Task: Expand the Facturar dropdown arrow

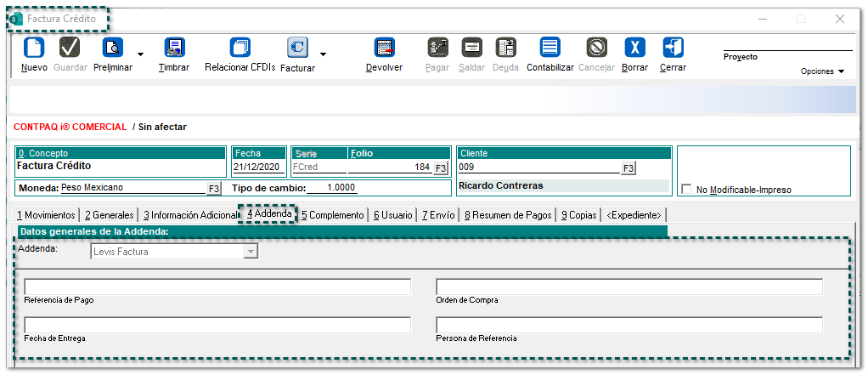Action: (x=323, y=55)
